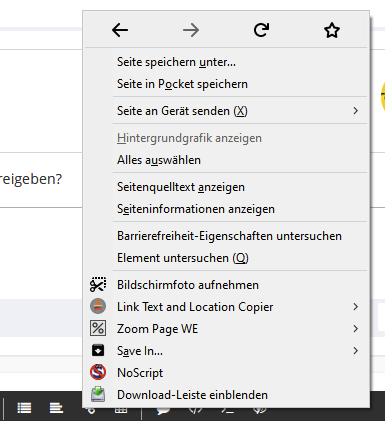The width and height of the screenshot is (385, 421).
Task: Select Bildschirmfoto aufnehmen entry
Action: [x=226, y=285]
